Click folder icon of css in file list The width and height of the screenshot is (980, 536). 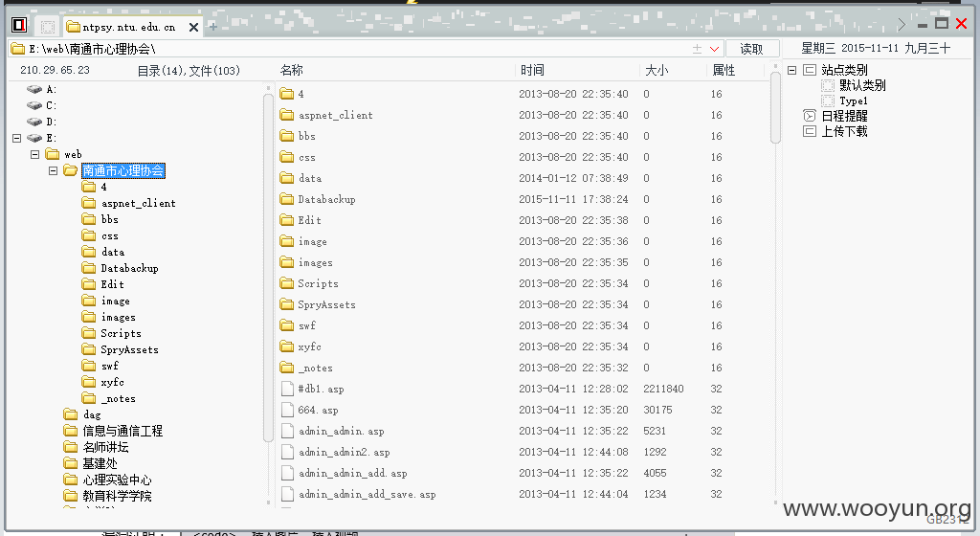[287, 157]
